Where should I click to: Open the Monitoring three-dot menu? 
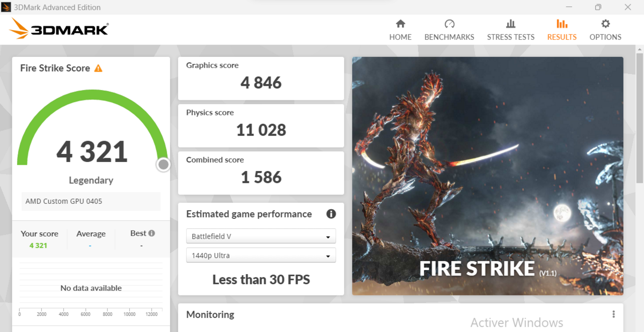613,314
